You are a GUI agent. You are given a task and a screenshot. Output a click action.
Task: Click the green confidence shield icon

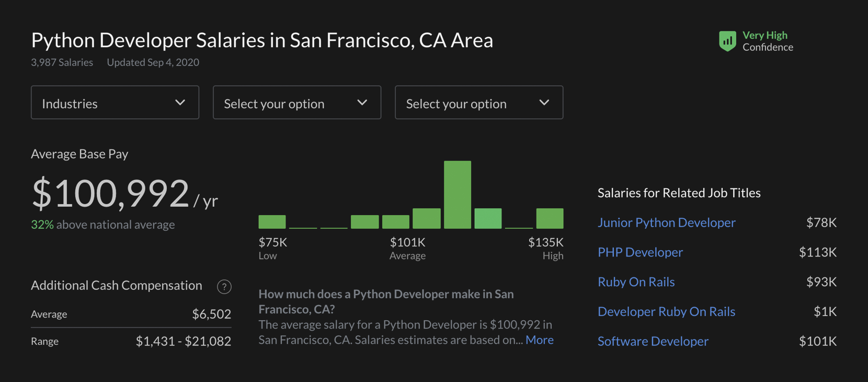coord(727,41)
